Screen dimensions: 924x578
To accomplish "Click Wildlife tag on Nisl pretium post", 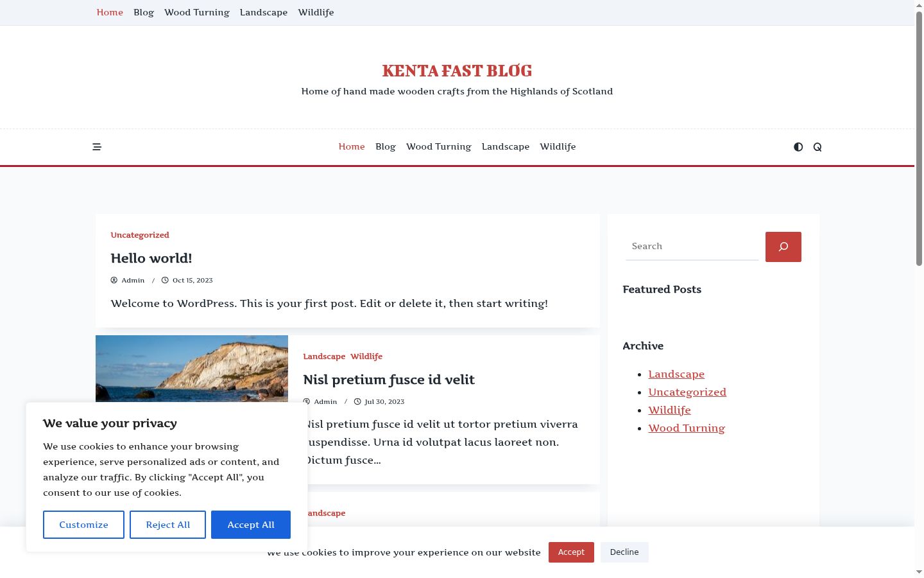I will (366, 356).
